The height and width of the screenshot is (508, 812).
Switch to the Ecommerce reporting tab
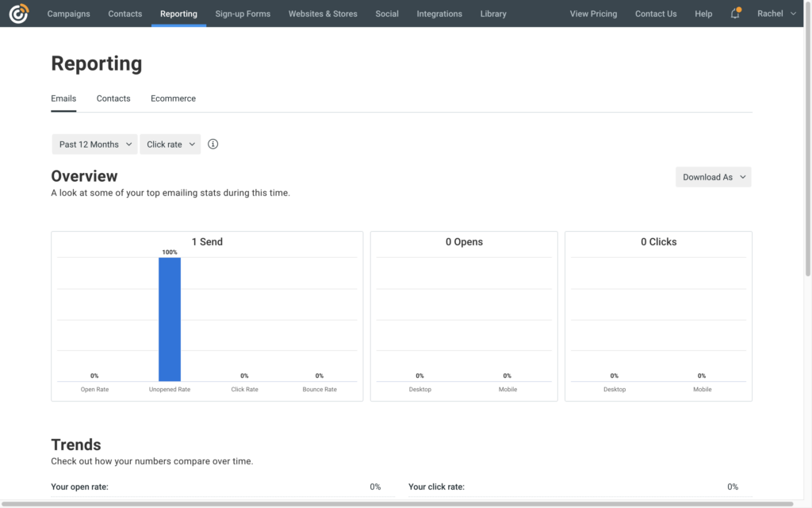pos(173,98)
